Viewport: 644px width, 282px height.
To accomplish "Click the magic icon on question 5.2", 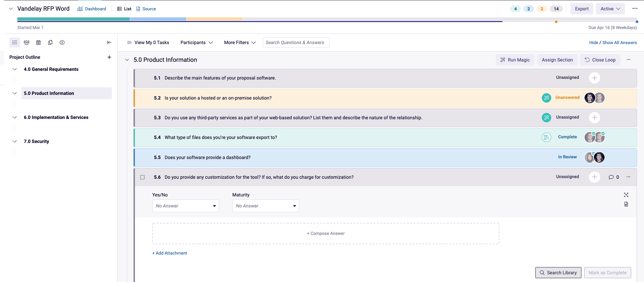I will 547,98.
